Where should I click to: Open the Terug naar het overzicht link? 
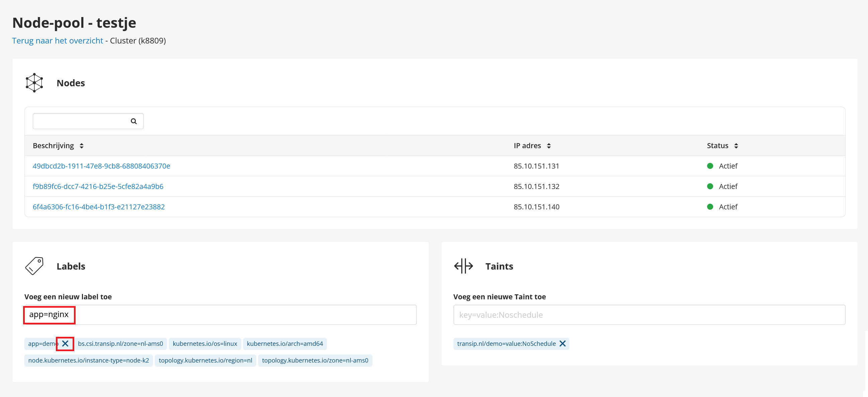[x=57, y=40]
